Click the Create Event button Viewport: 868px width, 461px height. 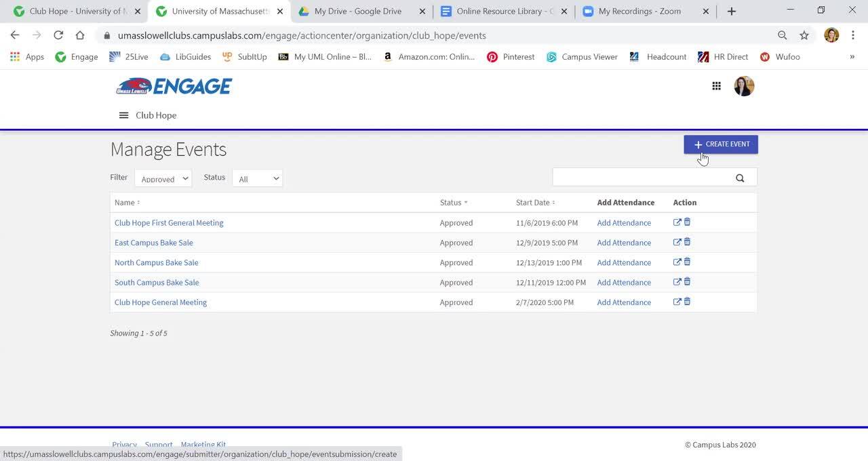click(x=720, y=144)
